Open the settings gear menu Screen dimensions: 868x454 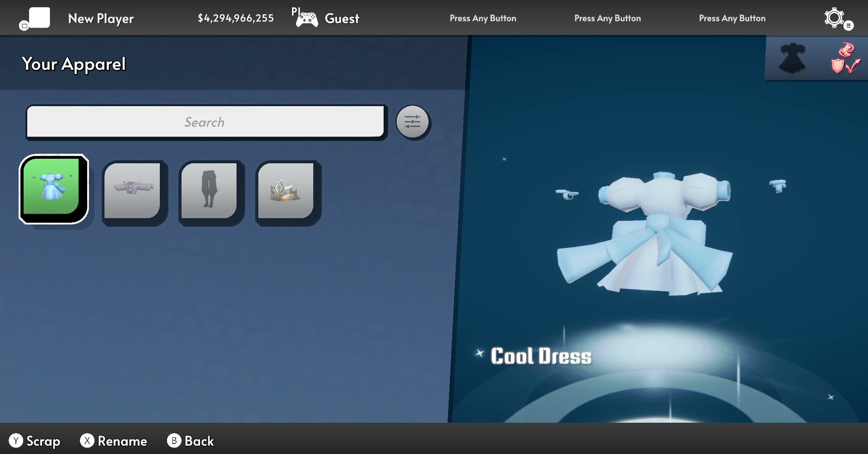pyautogui.click(x=833, y=18)
